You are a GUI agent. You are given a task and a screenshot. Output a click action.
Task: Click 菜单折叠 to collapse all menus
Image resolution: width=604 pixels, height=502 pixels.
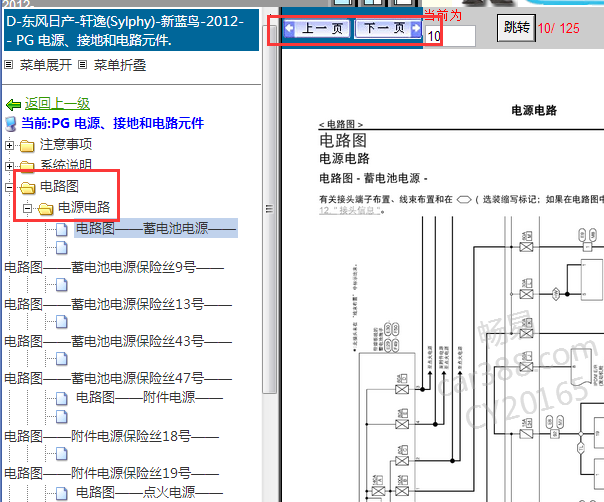point(120,65)
